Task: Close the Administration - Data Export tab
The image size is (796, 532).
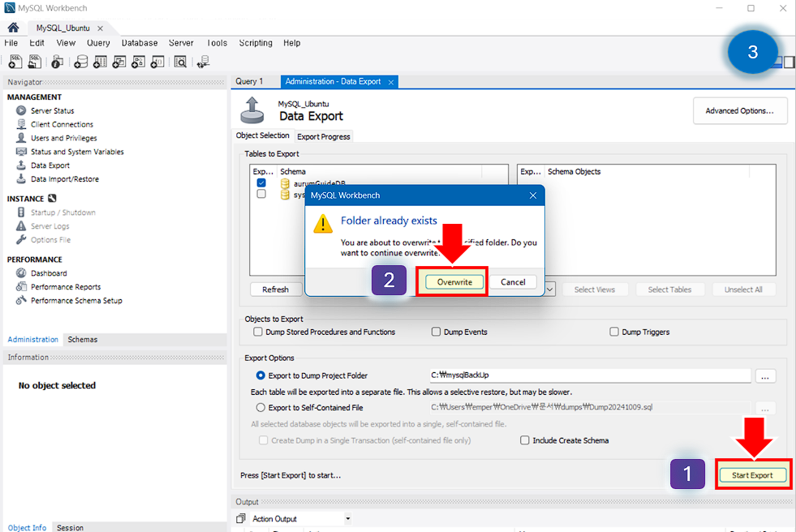Action: [391, 82]
